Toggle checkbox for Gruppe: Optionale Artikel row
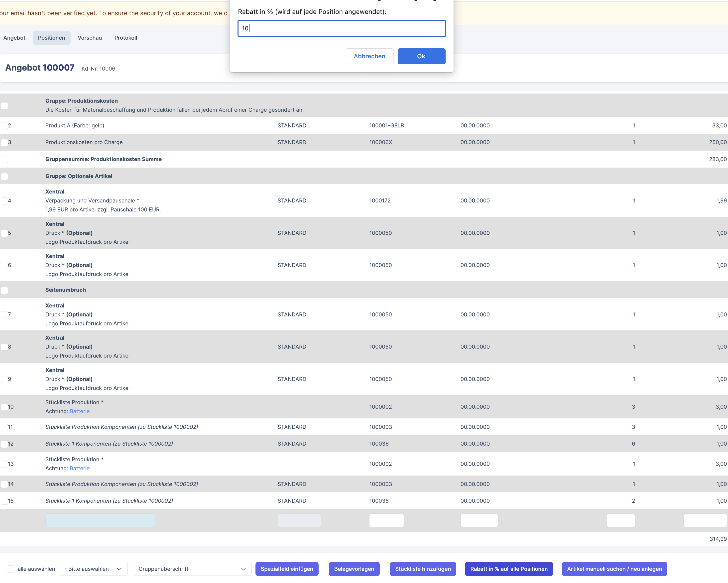 click(4, 176)
